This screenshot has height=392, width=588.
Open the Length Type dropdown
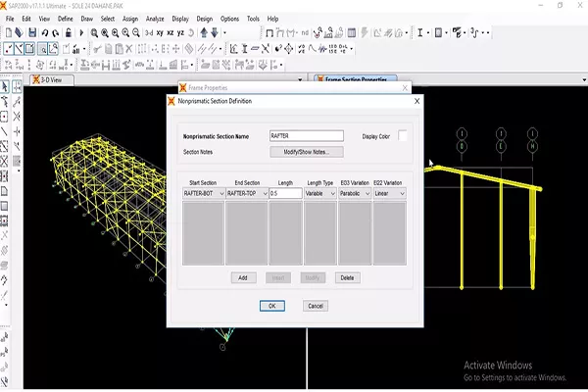(x=324, y=194)
